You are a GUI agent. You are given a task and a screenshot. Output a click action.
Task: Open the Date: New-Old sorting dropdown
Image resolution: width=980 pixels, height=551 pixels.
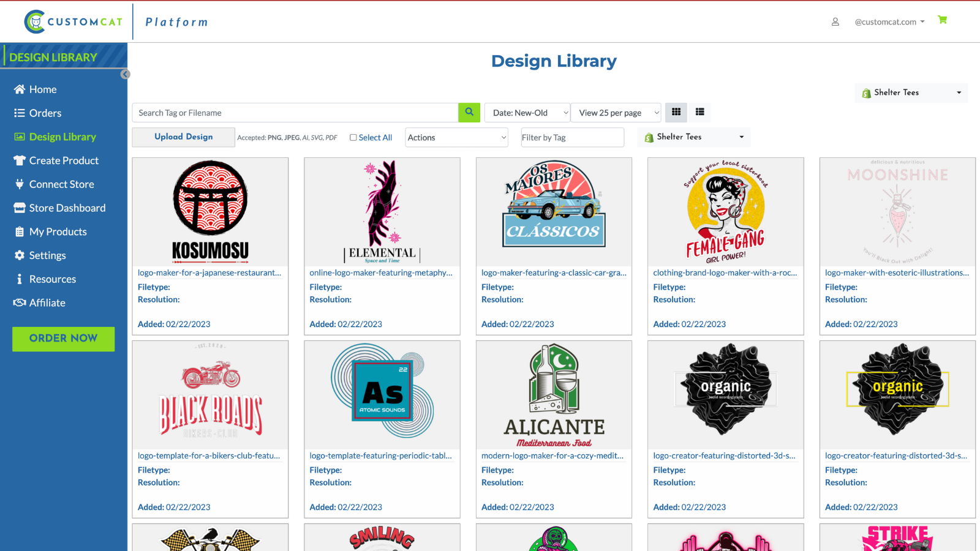527,113
